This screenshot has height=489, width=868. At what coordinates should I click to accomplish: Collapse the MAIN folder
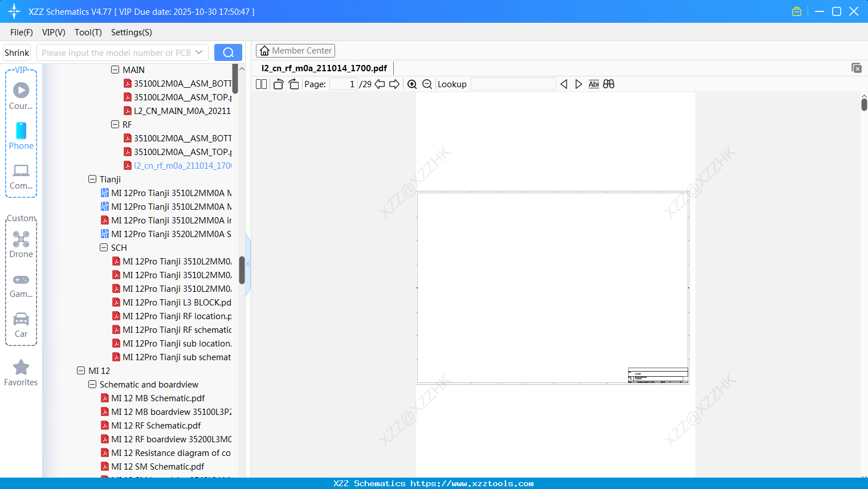(x=115, y=70)
